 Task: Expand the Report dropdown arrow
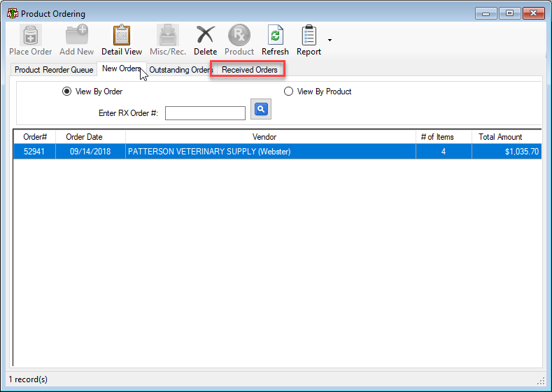tap(330, 40)
